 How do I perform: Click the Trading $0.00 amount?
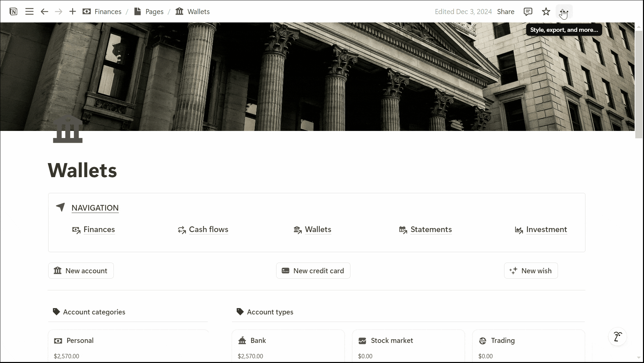[485, 356]
